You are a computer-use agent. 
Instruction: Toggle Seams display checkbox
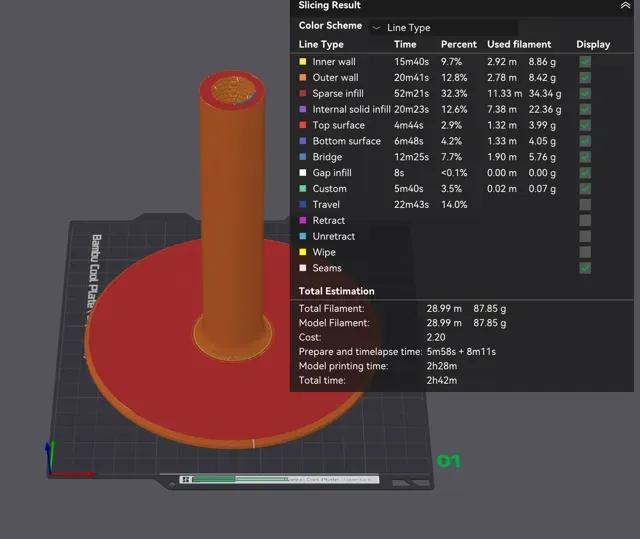[585, 268]
